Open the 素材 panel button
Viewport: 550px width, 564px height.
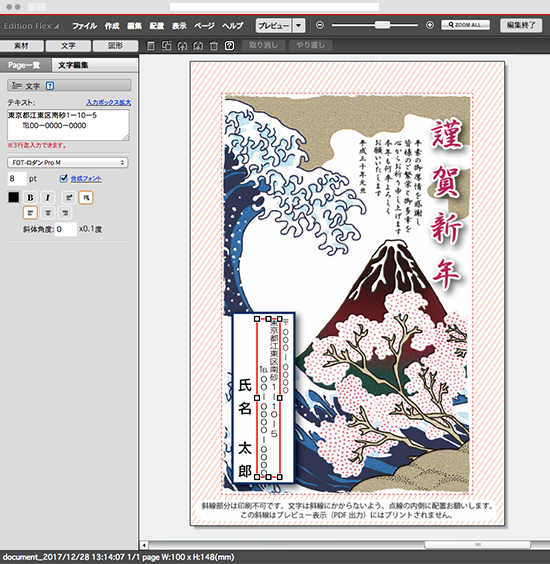point(22,46)
